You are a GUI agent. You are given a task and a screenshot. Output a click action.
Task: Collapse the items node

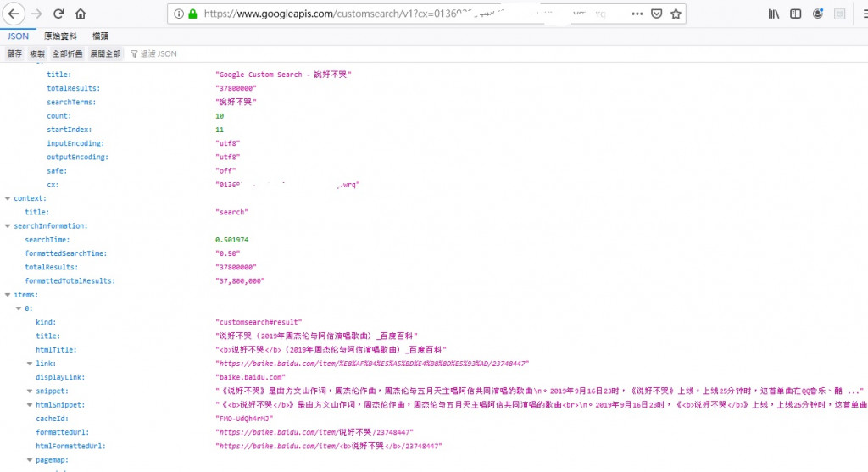coord(8,294)
